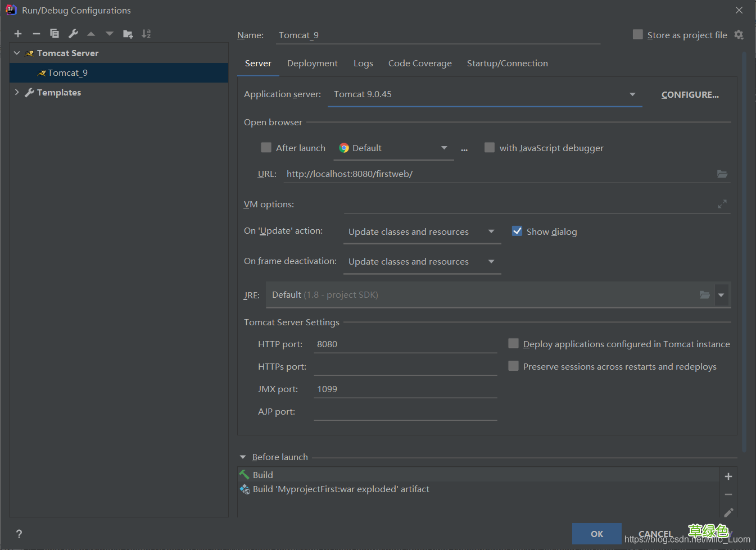Uncheck the Show dialog checkbox
756x550 pixels.
coord(517,231)
